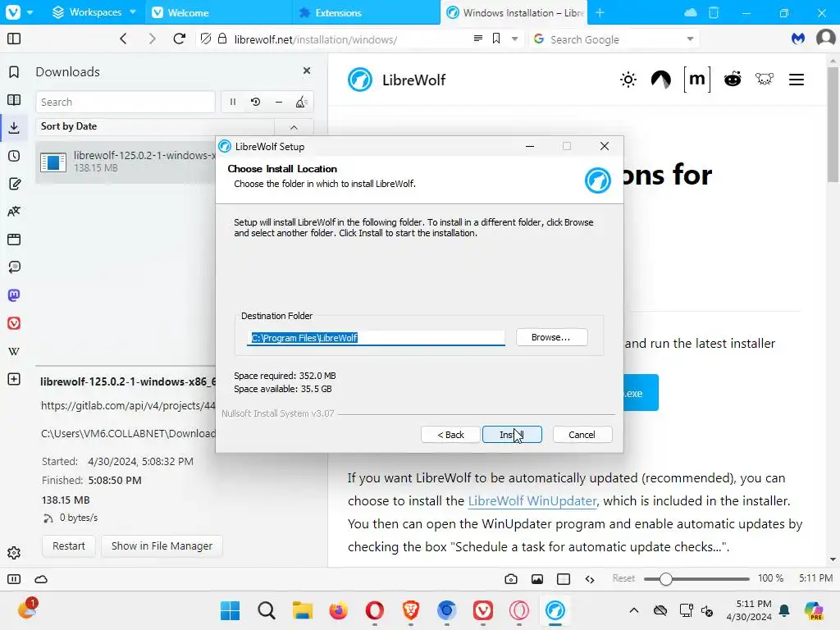Add a new web panel with the plus icon

pos(14,379)
